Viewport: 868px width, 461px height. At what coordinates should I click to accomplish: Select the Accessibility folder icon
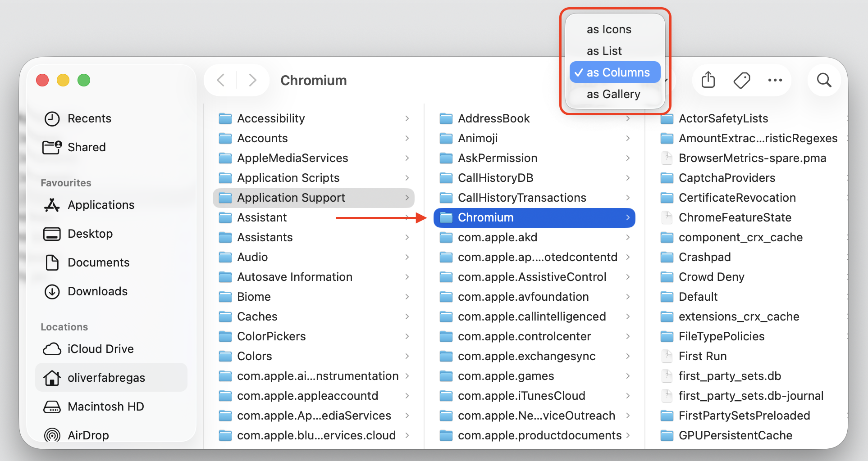point(225,118)
